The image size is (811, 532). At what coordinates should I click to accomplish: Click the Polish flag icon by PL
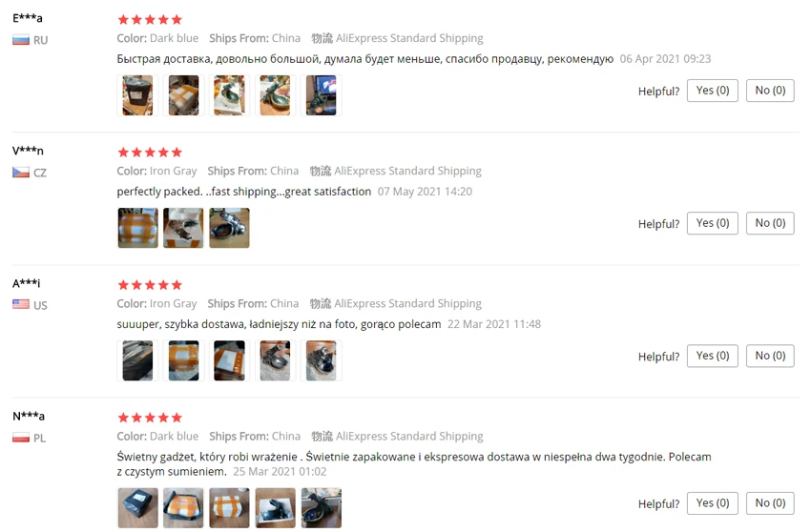pos(21,438)
